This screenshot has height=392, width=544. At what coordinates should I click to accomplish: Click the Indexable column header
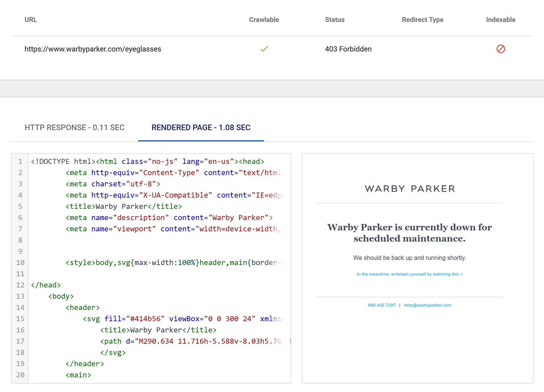click(x=500, y=20)
